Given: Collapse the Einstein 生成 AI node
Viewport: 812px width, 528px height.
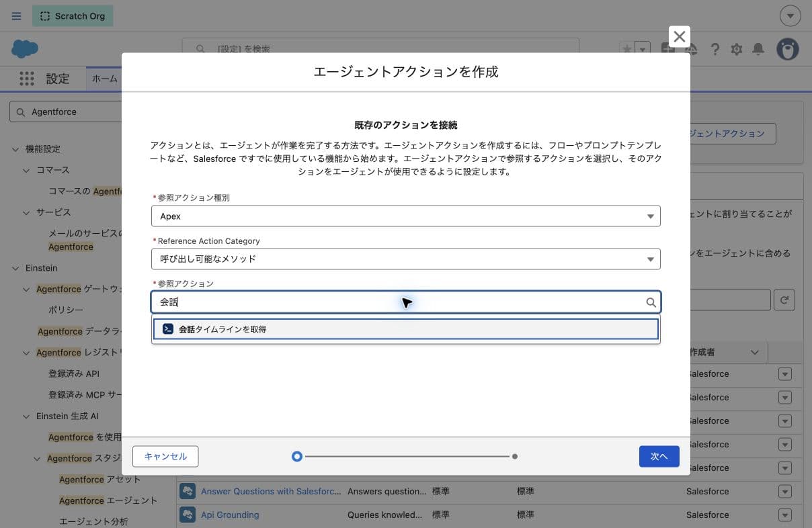Looking at the screenshot, I should (x=26, y=416).
